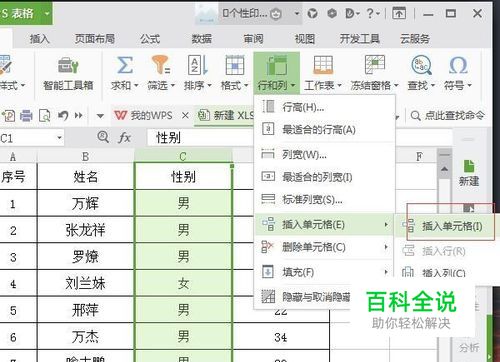500x362 pixels.
Task: Open the 求和 dropdown arrow
Action: click(136, 86)
